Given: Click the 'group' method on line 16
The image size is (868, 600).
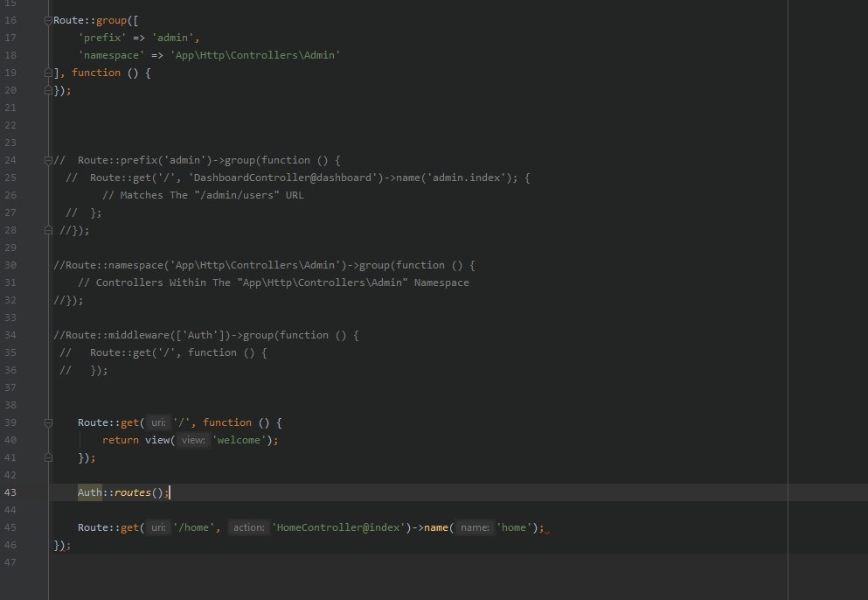Looking at the screenshot, I should 111,20.
